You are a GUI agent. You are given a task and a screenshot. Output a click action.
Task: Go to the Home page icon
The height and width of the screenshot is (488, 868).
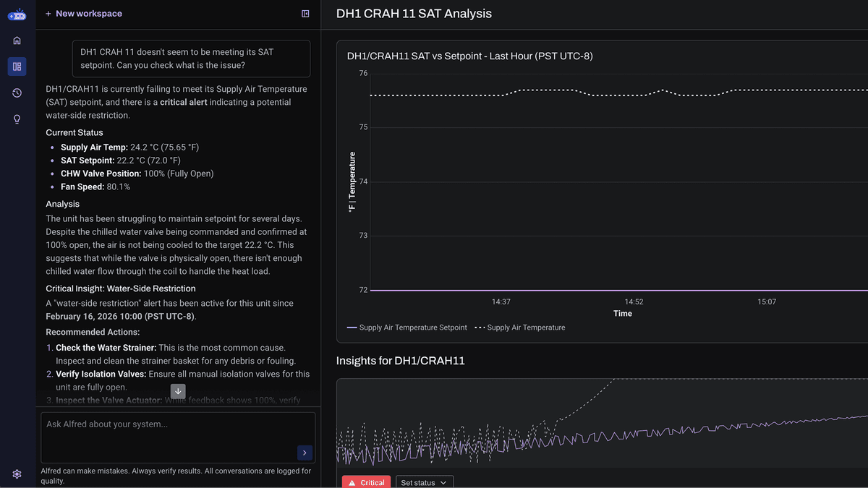pyautogui.click(x=17, y=40)
